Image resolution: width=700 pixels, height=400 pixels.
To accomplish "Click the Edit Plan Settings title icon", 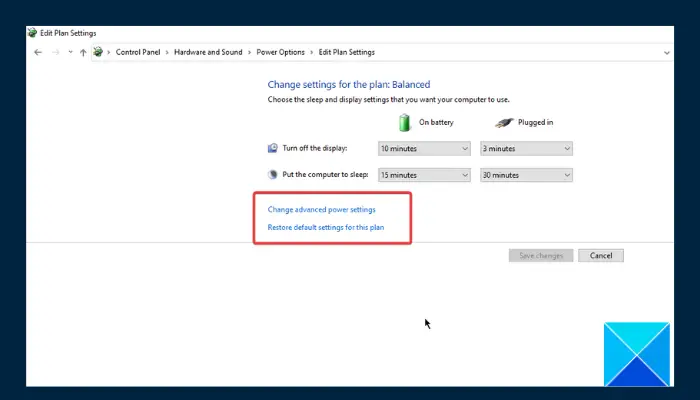I will (x=32, y=33).
